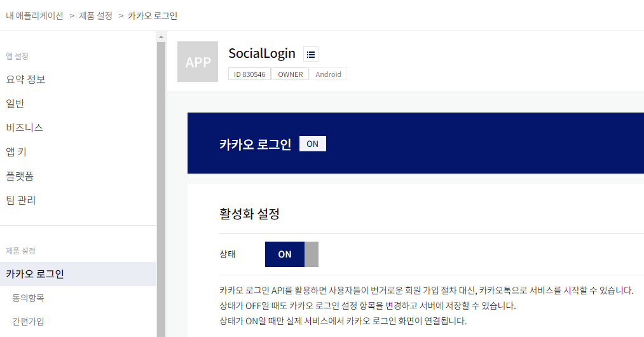Click the 상태 label
Viewport: 644px width, 337px height.
coord(228,254)
